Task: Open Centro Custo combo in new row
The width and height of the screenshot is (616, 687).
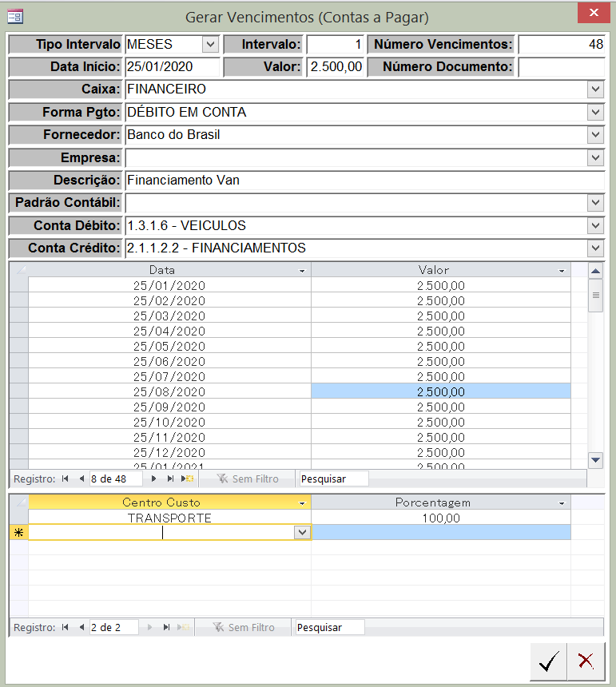Action: click(x=302, y=532)
